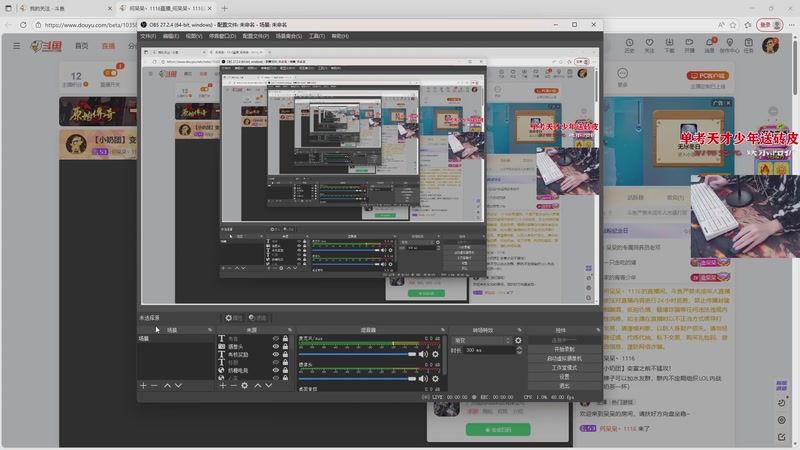
Task: Open Douyu 任务 tasks icon in browser
Action: point(748,45)
